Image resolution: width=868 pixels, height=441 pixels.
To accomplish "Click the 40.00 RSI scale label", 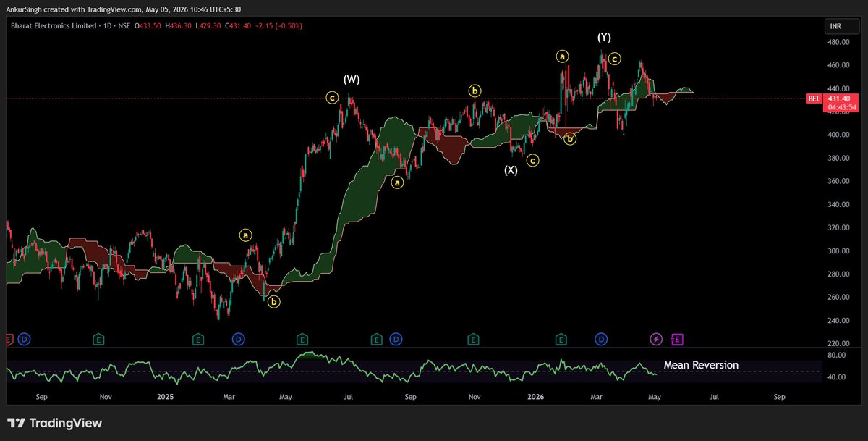I will point(836,377).
